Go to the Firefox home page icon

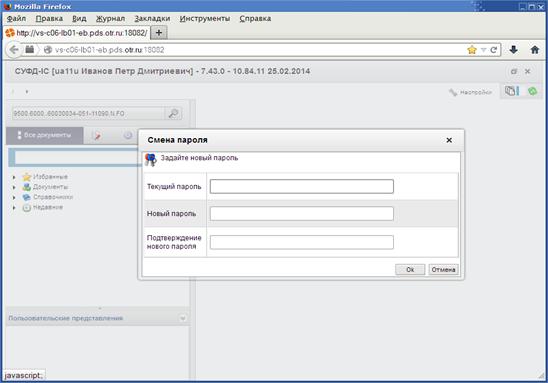tap(535, 50)
